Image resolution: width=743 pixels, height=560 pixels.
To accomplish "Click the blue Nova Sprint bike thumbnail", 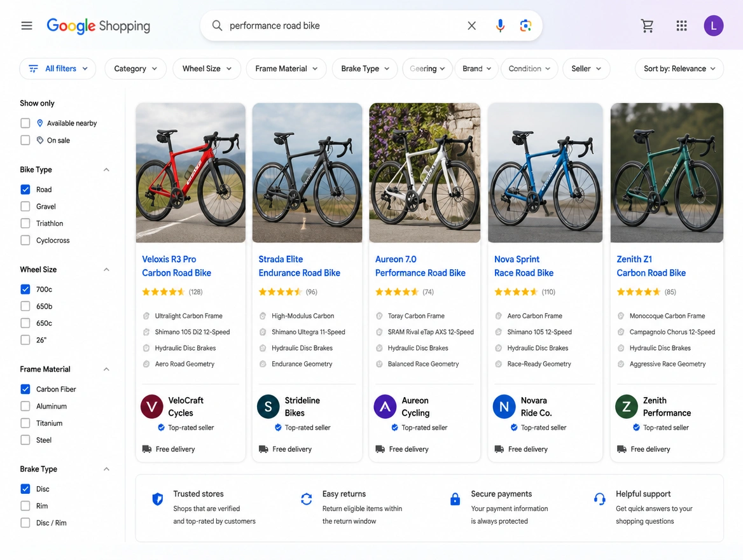I will (545, 172).
